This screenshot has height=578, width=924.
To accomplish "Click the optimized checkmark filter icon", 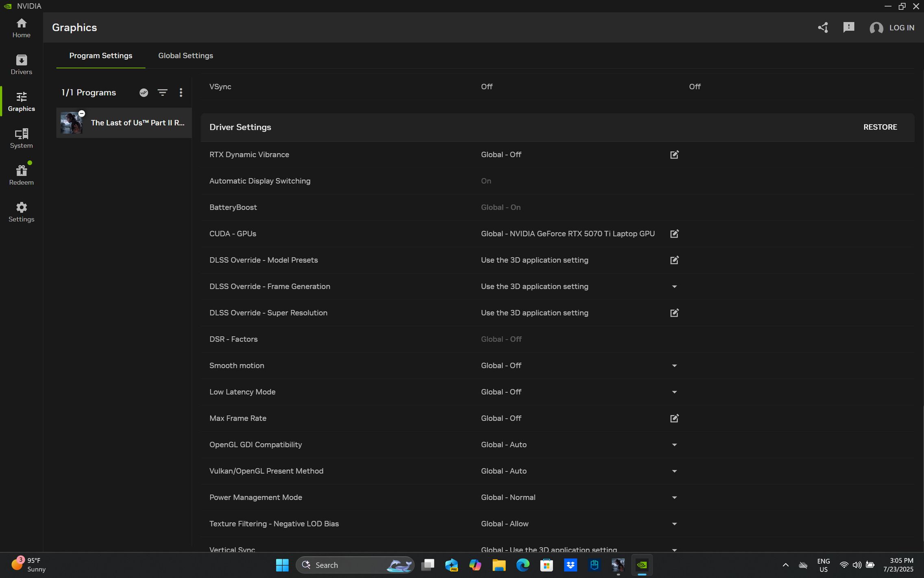I will [144, 93].
